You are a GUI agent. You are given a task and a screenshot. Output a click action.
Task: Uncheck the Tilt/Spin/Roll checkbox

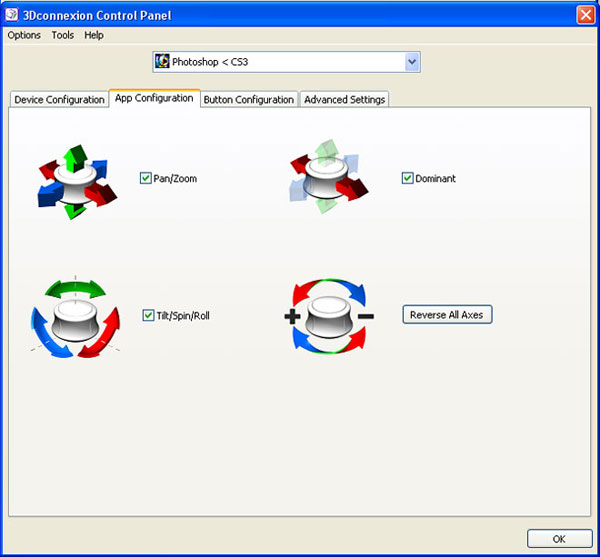(x=148, y=315)
